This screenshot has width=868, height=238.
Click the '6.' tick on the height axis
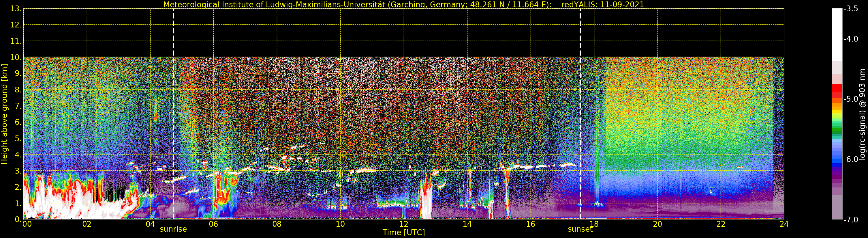(18, 122)
